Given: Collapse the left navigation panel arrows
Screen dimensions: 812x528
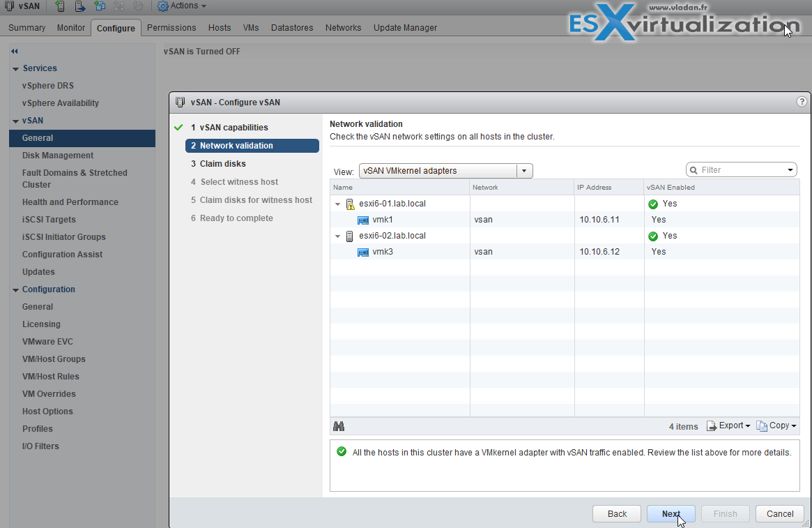Looking at the screenshot, I should 15,52.
